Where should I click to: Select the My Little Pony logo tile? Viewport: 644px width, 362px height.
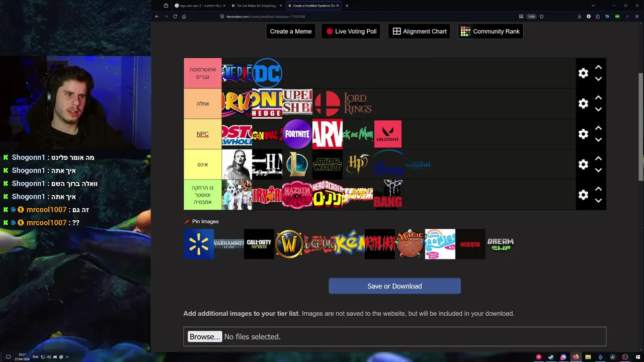pyautogui.click(x=440, y=244)
